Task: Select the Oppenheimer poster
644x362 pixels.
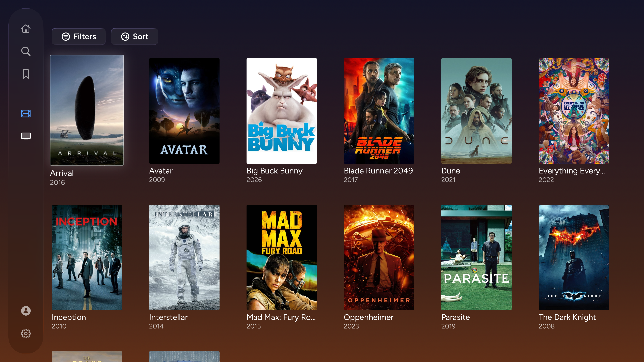Action: (x=379, y=257)
